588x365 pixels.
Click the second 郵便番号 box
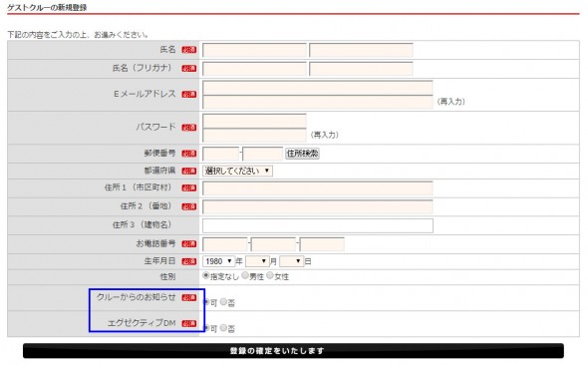click(262, 154)
